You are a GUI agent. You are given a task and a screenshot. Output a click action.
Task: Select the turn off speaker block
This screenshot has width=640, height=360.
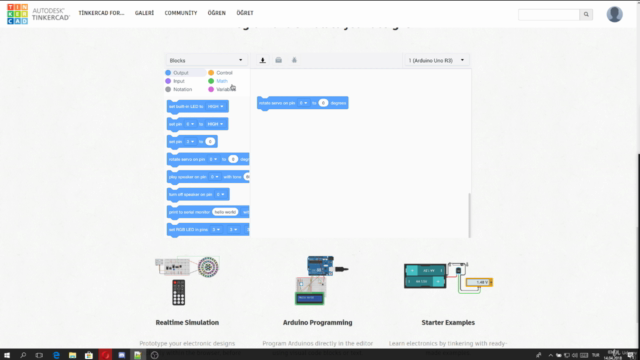point(198,194)
